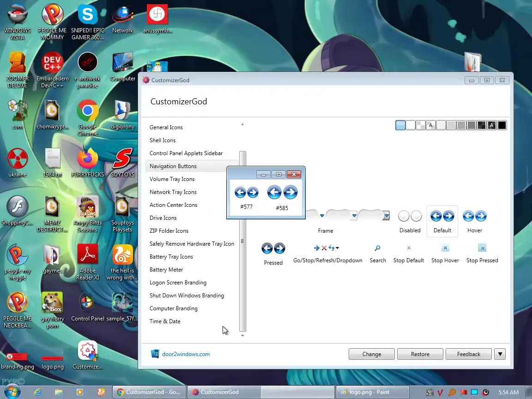The image size is (532, 399).
Task: Open Safely Remove Hardware Tray Icon category
Action: click(x=192, y=244)
